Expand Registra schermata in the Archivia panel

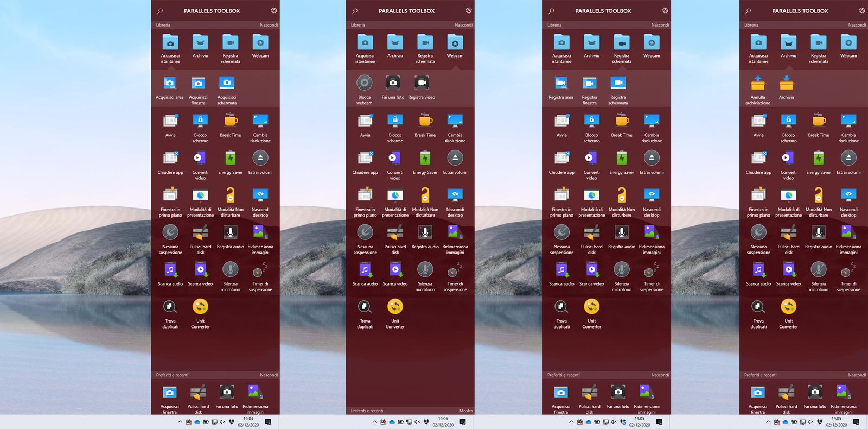tap(819, 48)
